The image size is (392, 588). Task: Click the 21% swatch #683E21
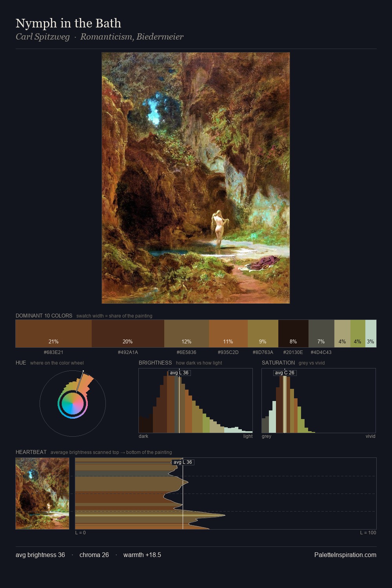[54, 334]
